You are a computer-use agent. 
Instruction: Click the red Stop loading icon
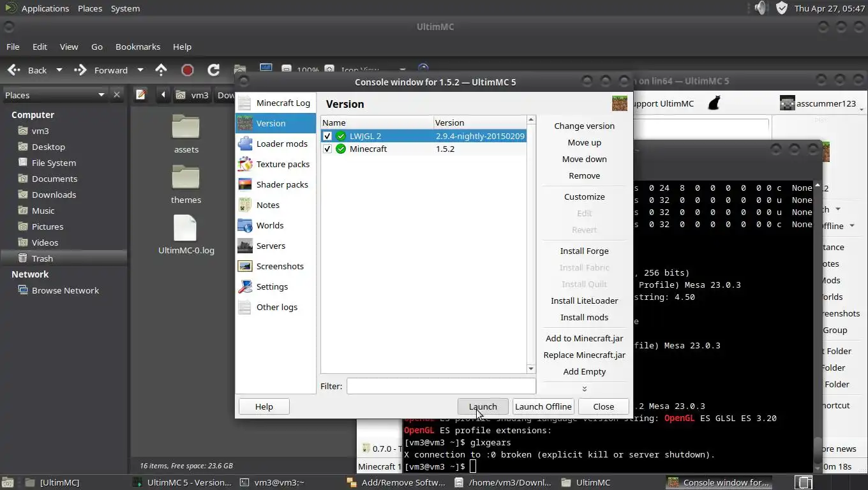tap(187, 70)
